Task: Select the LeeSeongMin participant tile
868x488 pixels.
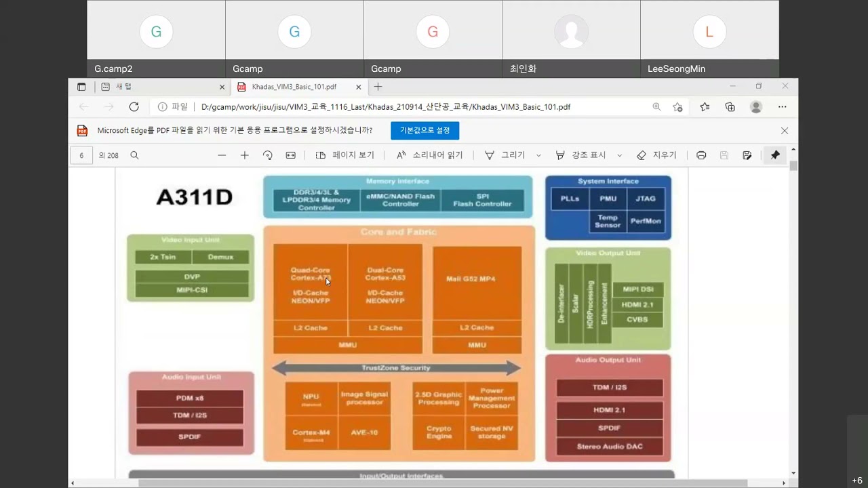Action: [x=709, y=39]
